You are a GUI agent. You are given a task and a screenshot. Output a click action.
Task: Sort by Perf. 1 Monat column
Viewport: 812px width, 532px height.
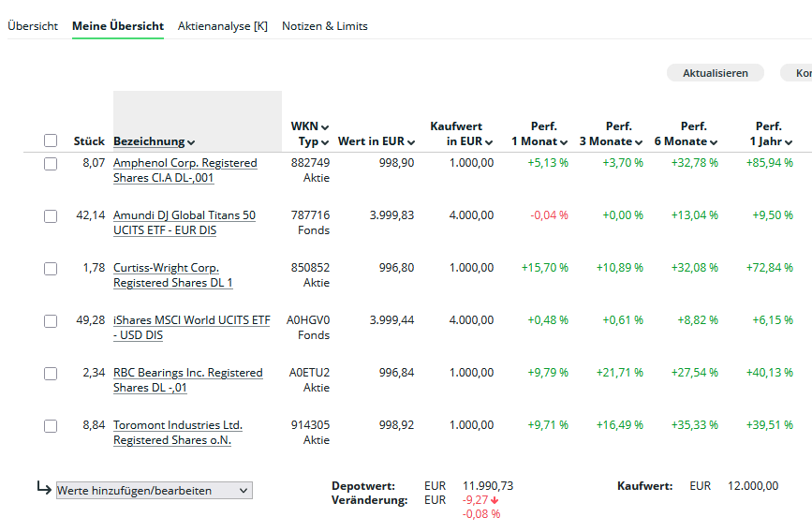pyautogui.click(x=539, y=134)
